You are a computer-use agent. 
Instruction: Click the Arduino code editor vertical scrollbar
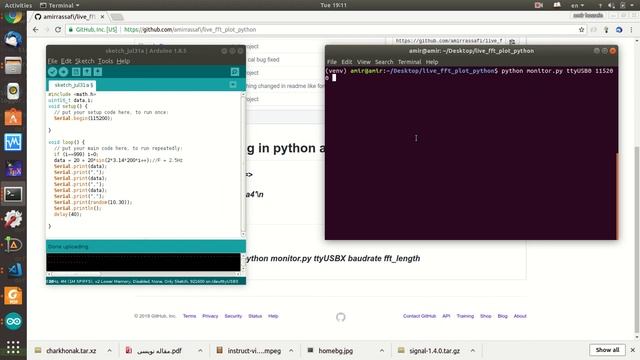(243, 163)
